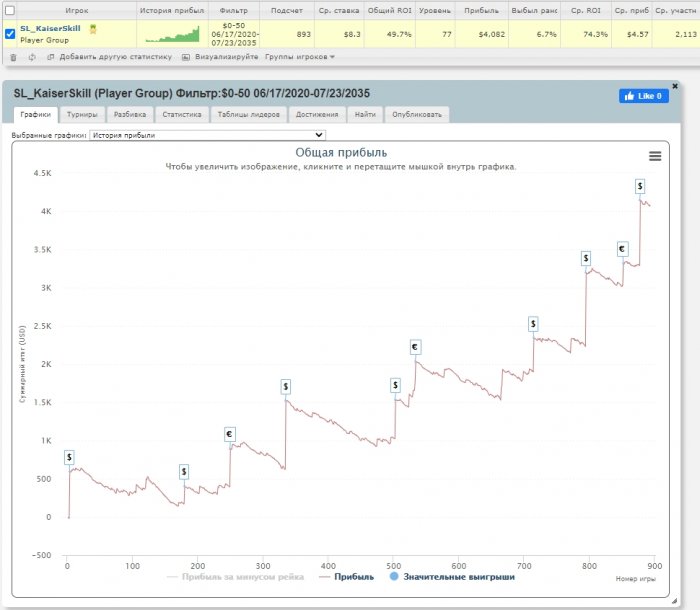The image size is (700, 610).
Task: Click the highest dollar win marker above 4K
Action: (640, 187)
